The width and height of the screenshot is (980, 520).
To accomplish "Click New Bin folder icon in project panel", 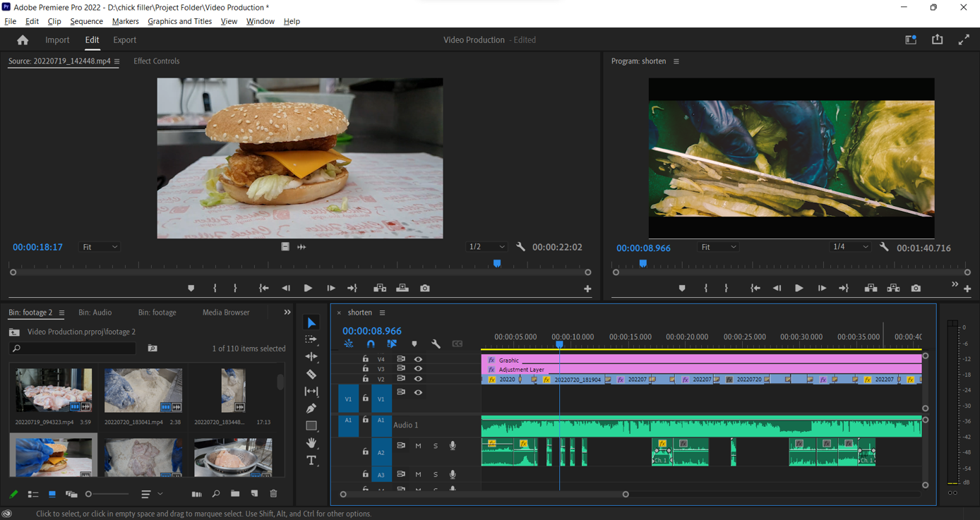I will pyautogui.click(x=235, y=494).
